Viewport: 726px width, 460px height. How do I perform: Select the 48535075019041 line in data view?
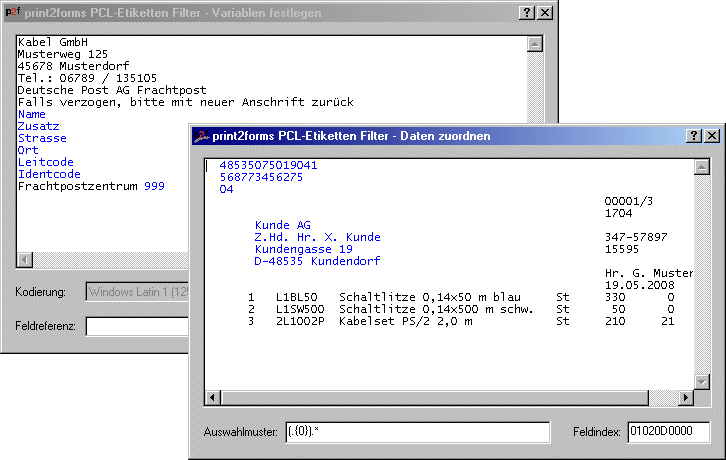click(x=268, y=165)
